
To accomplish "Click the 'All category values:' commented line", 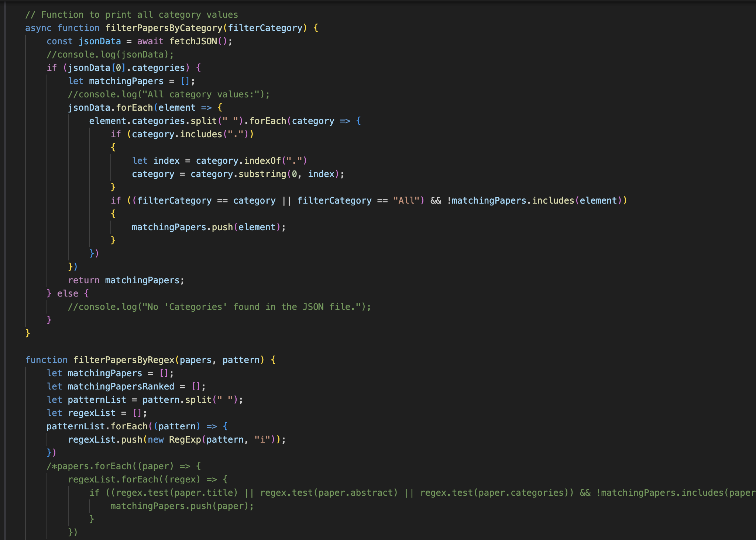I will (x=169, y=94).
